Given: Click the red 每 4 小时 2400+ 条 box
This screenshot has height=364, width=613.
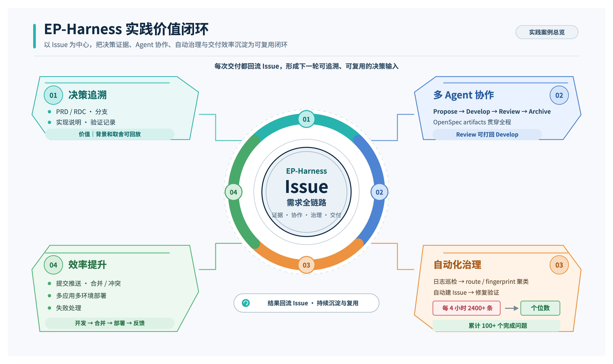Looking at the screenshot, I should pos(466,308).
